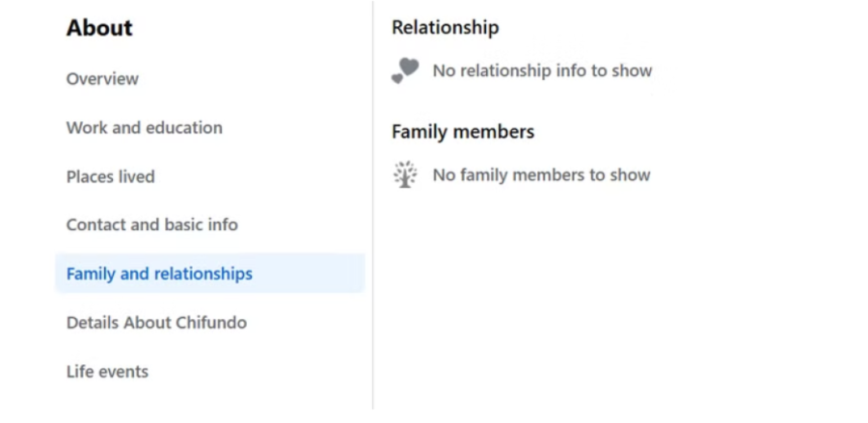The image size is (868, 423).
Task: Click the hearts relationship icon
Action: pyautogui.click(x=405, y=70)
